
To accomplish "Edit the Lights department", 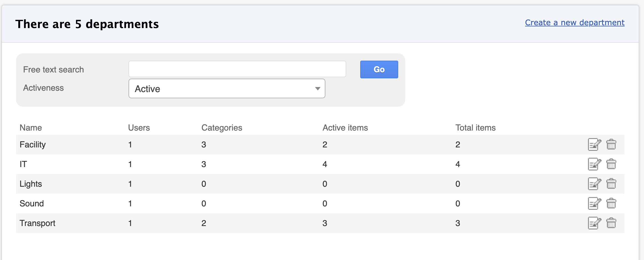I will tap(594, 184).
